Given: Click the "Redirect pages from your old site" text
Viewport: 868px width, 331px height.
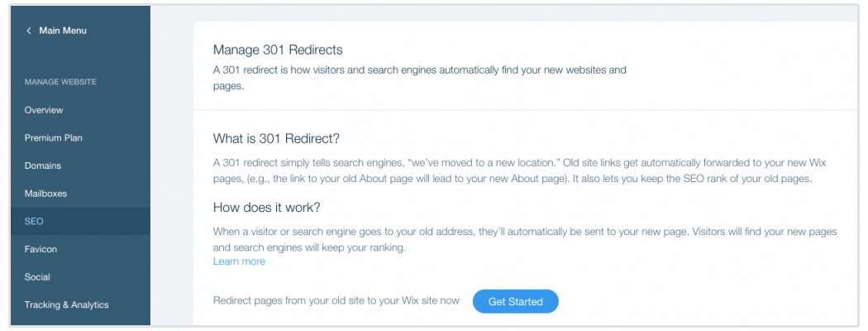Looking at the screenshot, I should [336, 301].
